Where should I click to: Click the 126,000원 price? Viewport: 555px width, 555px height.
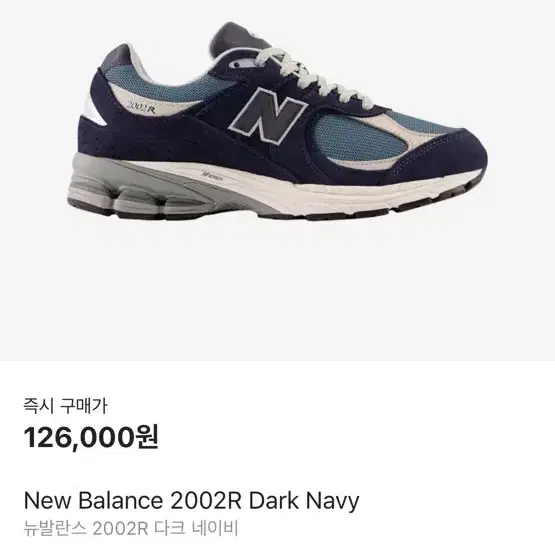pos(91,437)
